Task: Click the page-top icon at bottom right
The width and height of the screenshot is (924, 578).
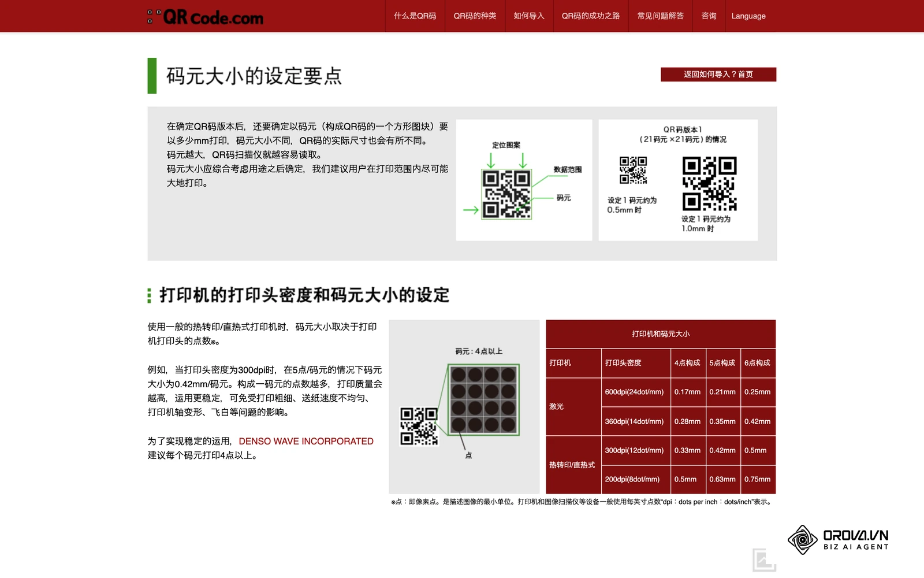Action: coord(764,560)
